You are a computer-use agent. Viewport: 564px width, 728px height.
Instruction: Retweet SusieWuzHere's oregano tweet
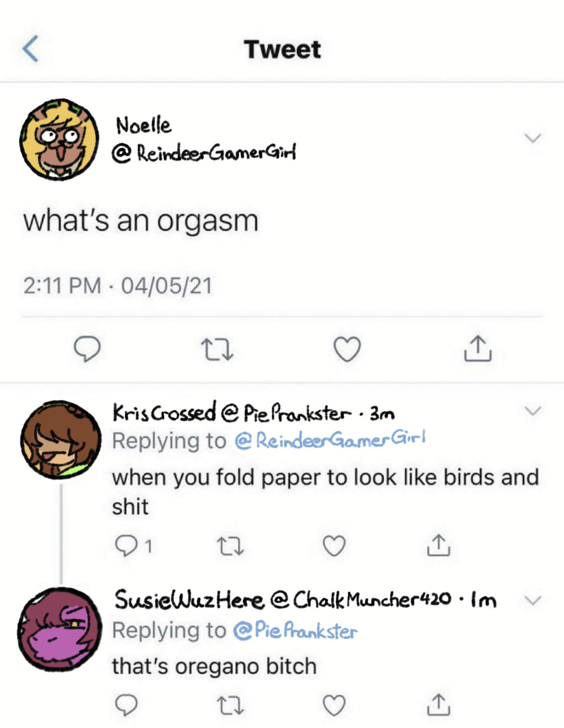(x=230, y=705)
